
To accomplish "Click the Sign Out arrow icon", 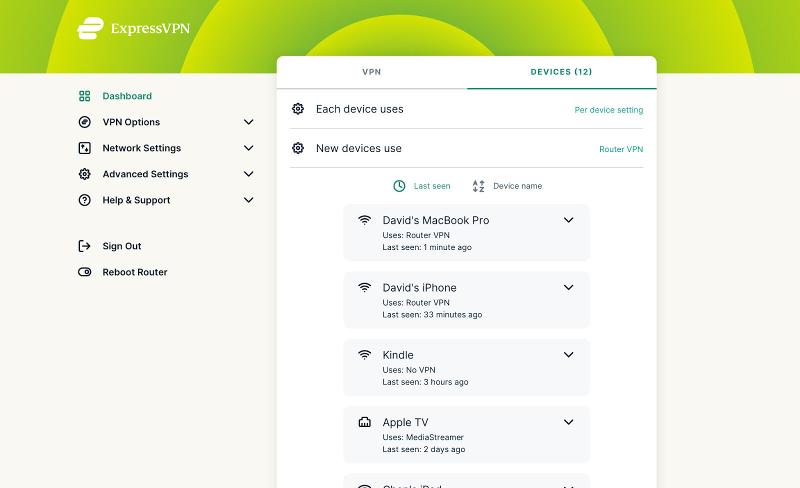I will coord(85,246).
